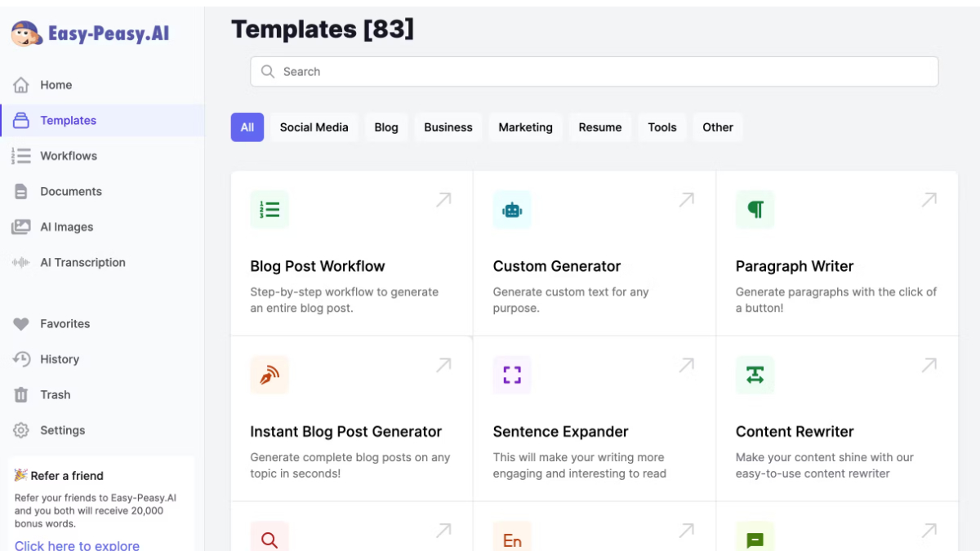The image size is (980, 551).
Task: View History via the clock icon
Action: pos(21,359)
